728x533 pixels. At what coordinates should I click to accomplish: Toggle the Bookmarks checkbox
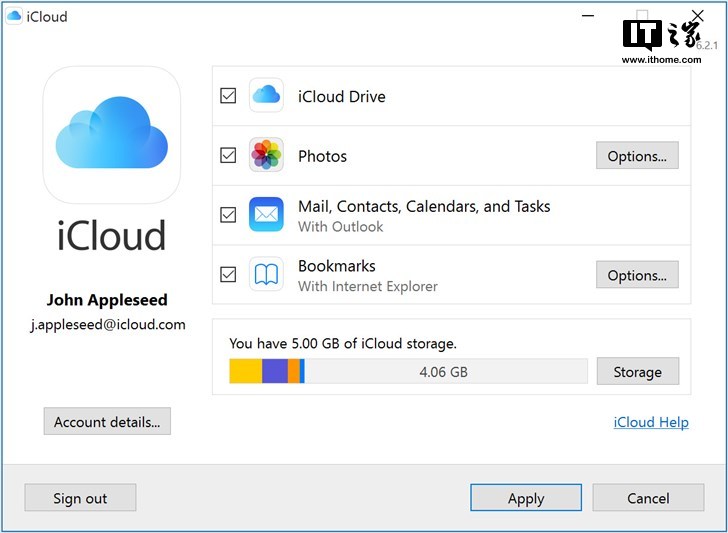pyautogui.click(x=228, y=275)
